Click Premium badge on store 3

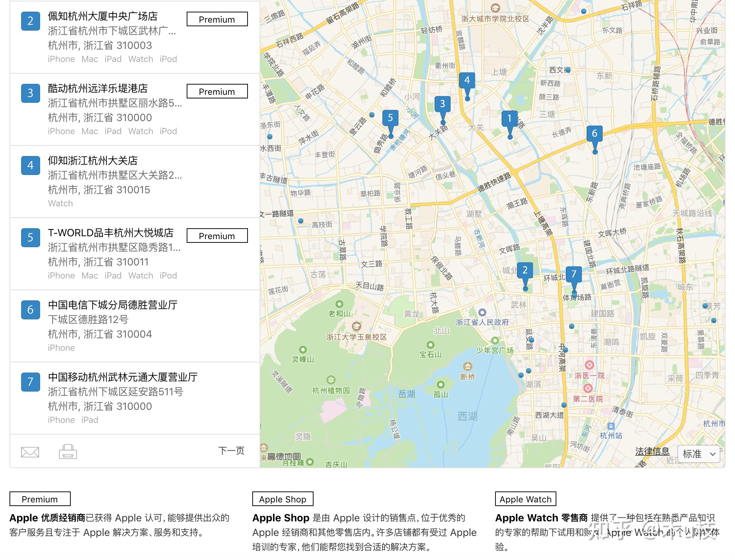(217, 92)
